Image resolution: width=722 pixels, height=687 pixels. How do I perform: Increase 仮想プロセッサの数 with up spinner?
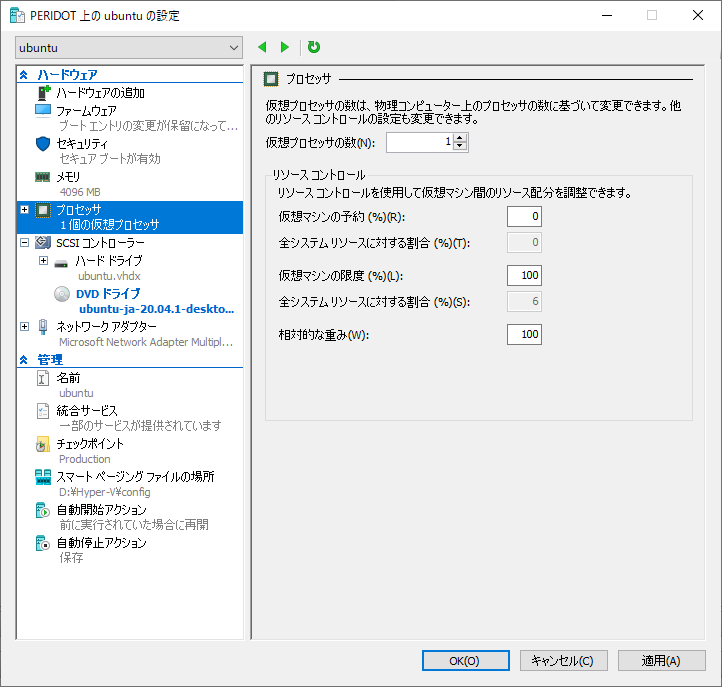460,138
